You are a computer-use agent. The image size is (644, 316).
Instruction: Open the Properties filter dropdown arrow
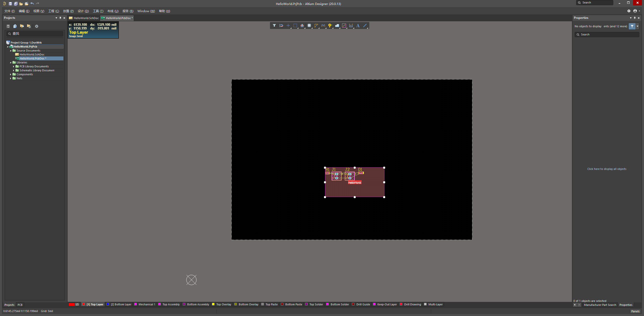click(638, 26)
